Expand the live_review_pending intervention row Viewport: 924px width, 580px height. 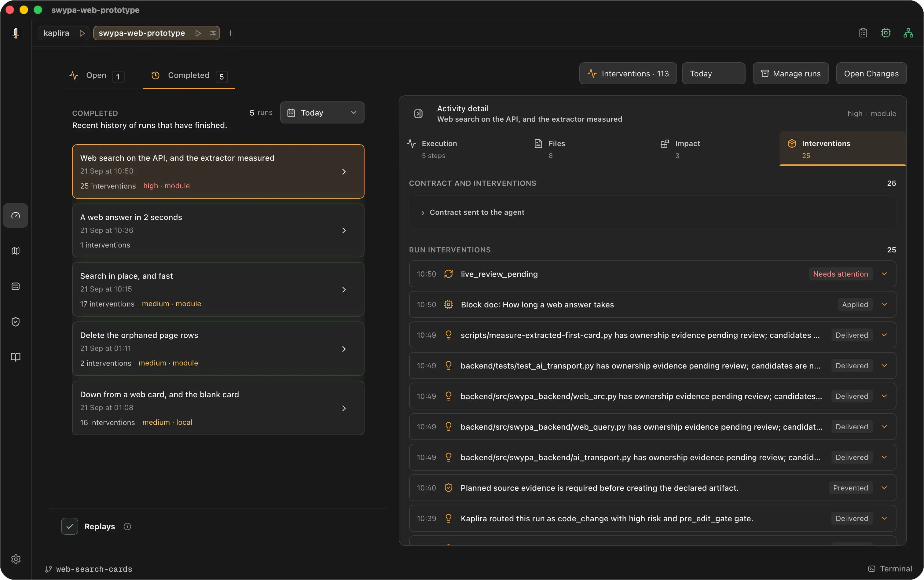(653, 274)
